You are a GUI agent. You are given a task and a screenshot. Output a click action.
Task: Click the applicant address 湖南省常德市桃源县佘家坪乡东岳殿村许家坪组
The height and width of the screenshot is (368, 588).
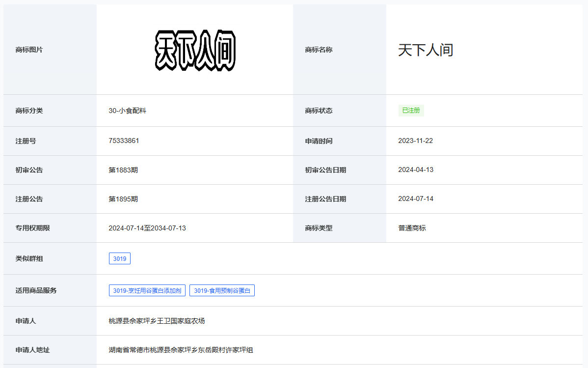(181, 350)
